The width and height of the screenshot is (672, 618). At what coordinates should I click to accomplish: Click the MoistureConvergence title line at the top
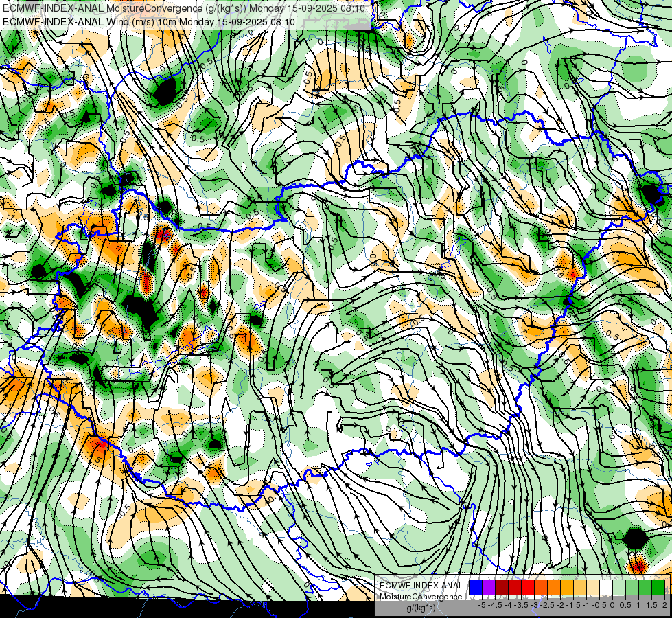[184, 8]
